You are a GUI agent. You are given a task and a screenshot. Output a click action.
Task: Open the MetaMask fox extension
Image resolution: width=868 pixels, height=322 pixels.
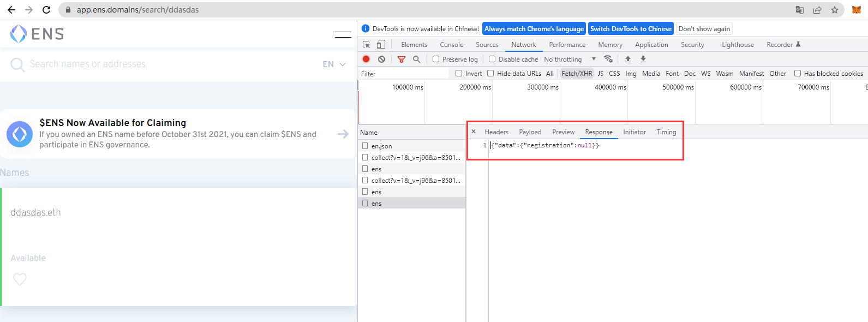[857, 10]
